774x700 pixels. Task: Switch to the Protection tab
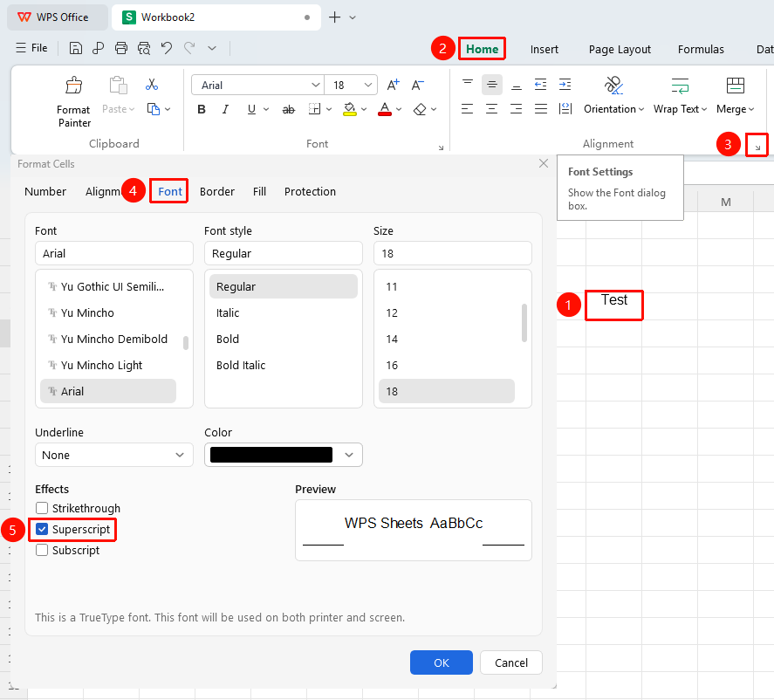point(310,191)
